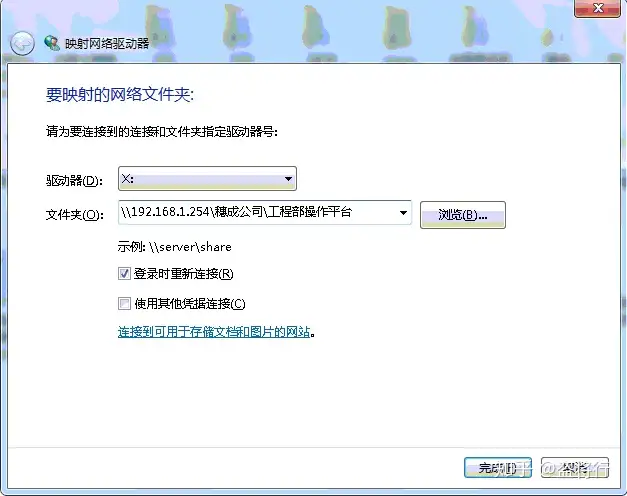The image size is (627, 496).
Task: Select the X: drive combo box
Action: pos(208,179)
